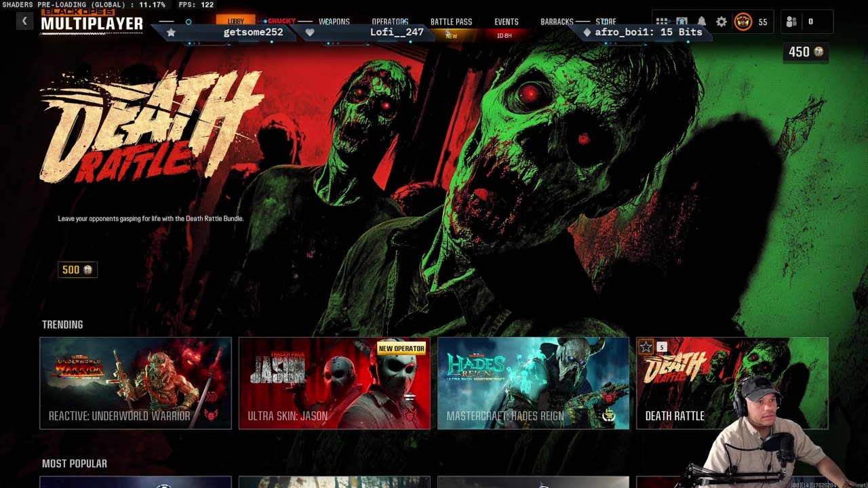This screenshot has width=868, height=488.
Task: Click the Death Rattle Bundle description text
Action: (x=151, y=219)
